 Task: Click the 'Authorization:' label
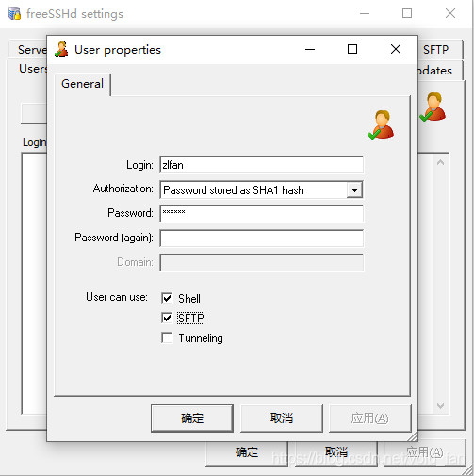123,189
